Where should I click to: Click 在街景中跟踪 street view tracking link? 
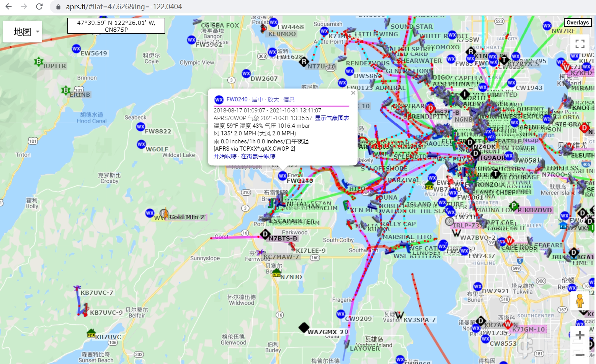tap(258, 156)
